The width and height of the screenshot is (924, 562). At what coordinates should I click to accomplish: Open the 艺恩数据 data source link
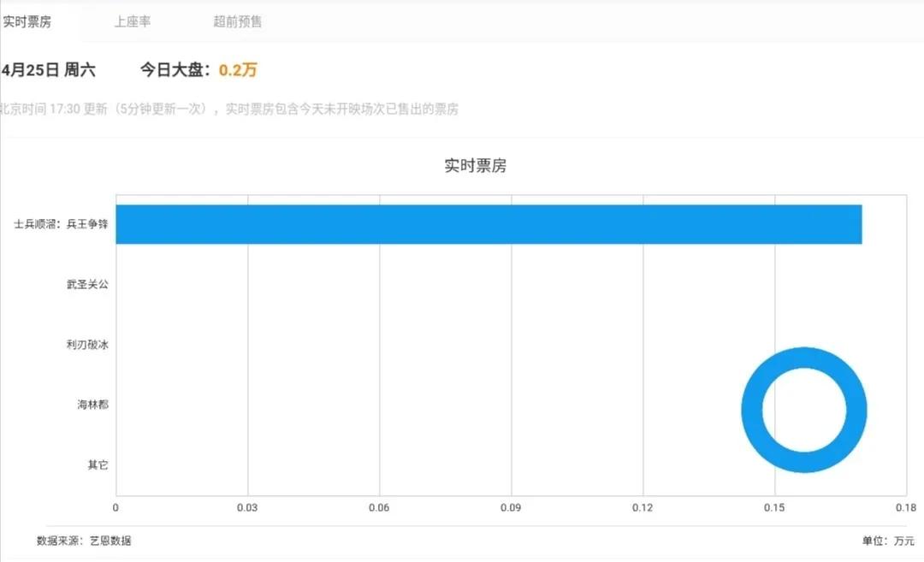coord(110,541)
